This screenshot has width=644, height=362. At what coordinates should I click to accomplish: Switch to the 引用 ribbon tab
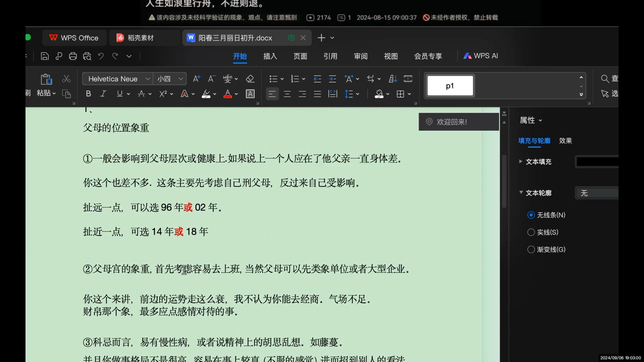point(331,56)
